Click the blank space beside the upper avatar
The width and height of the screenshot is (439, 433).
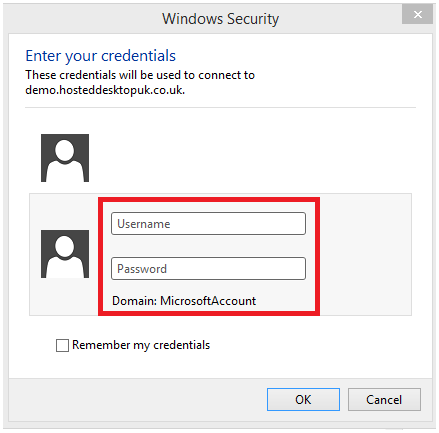(250, 158)
